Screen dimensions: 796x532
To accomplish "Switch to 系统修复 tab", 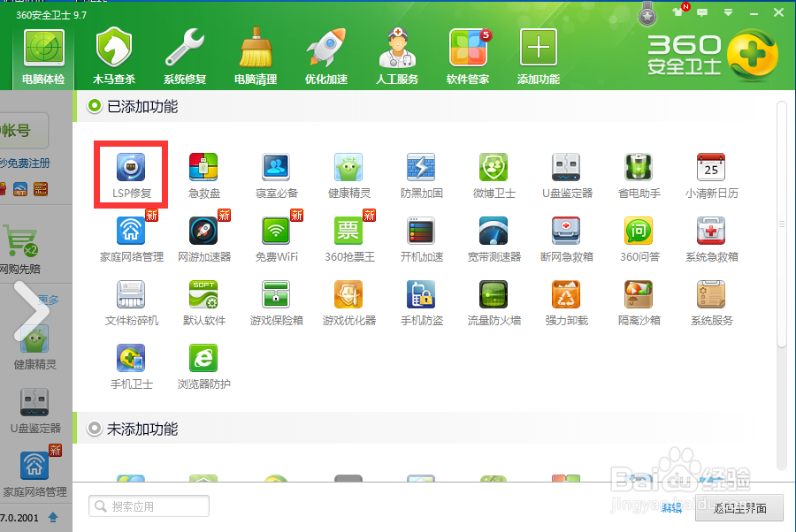I will (x=185, y=57).
